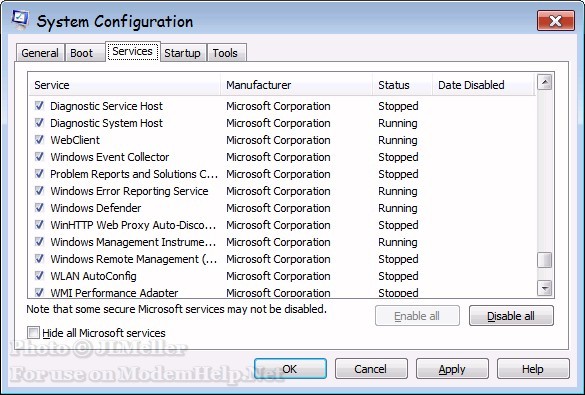Image resolution: width=585 pixels, height=395 pixels.
Task: Click the Disable all button
Action: click(511, 316)
